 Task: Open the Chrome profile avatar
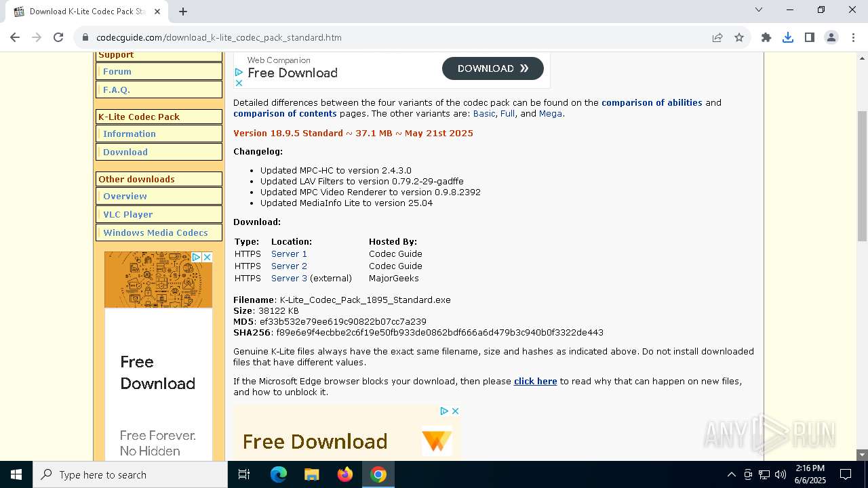click(831, 37)
